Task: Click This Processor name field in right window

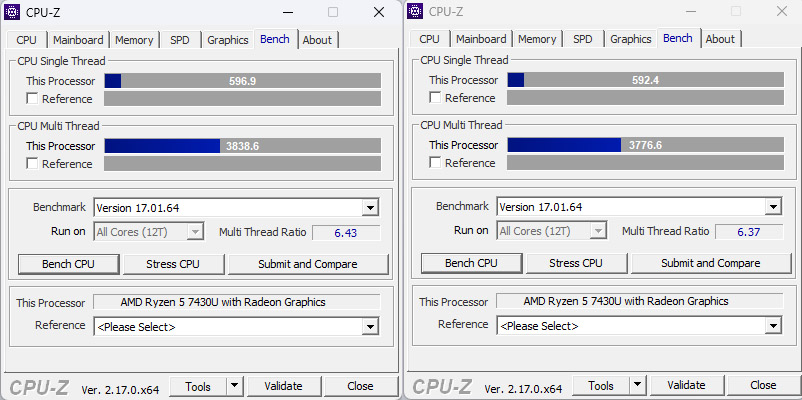Action: 640,301
